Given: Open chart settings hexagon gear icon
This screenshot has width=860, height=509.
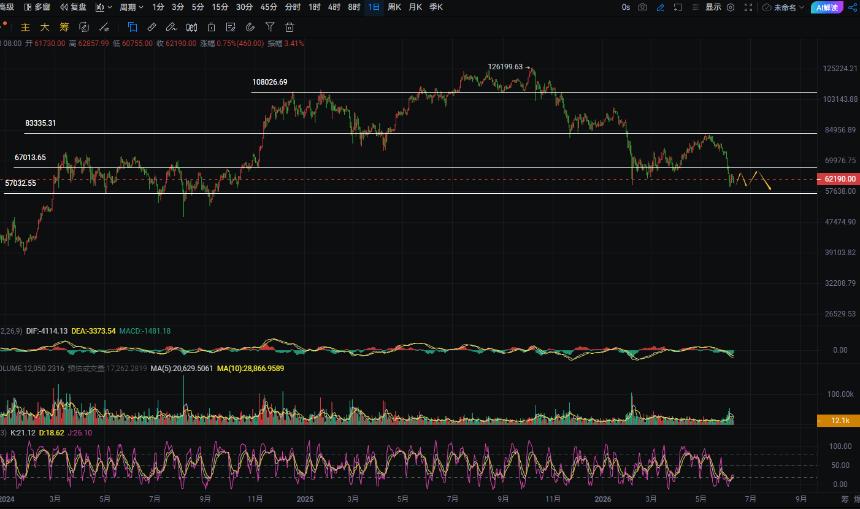Looking at the screenshot, I should [x=731, y=7].
